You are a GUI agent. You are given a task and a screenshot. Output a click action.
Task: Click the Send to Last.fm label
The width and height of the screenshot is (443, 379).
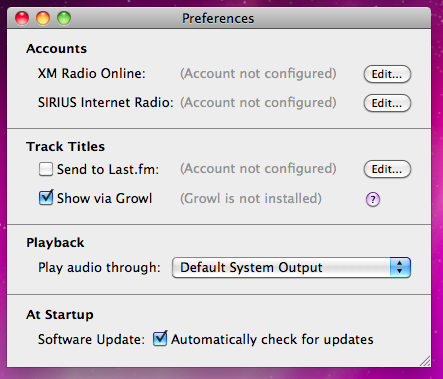click(108, 169)
